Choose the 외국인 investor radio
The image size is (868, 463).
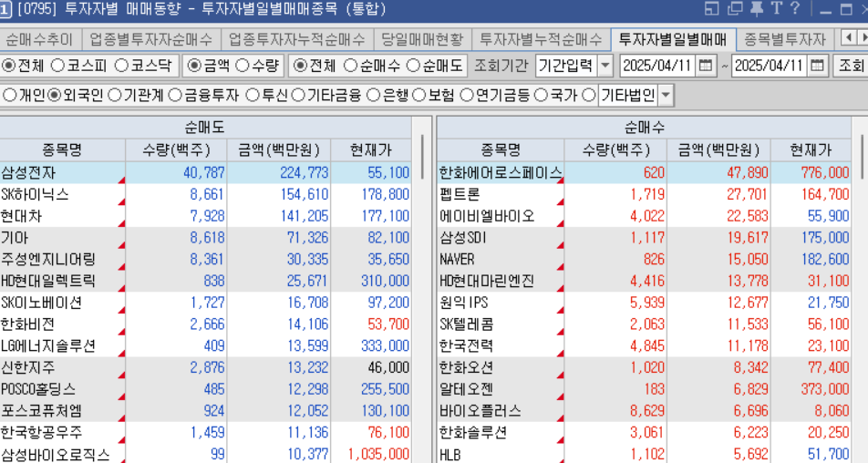(x=55, y=95)
